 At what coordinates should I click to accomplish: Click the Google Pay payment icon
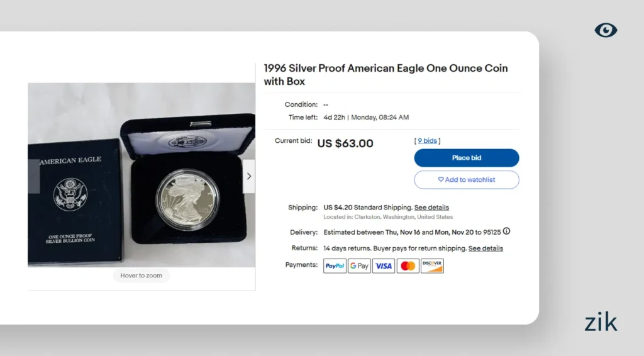pyautogui.click(x=359, y=266)
